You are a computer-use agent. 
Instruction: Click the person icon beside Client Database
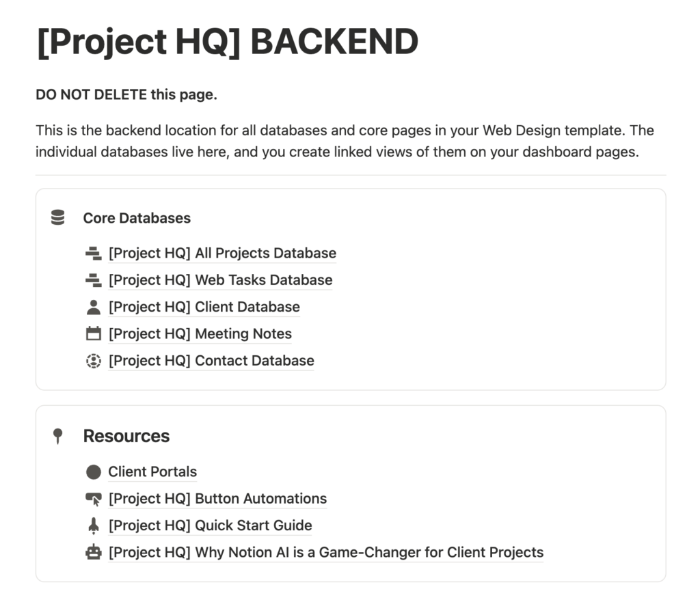(x=93, y=306)
